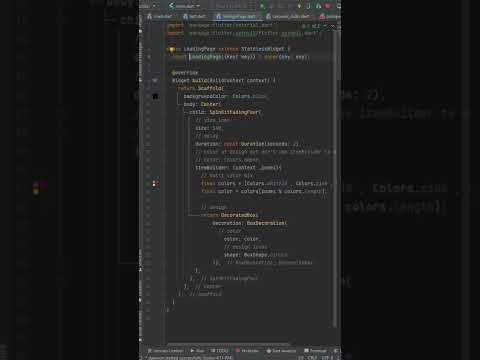
Task: Click the editor horizontal scrollbar
Action: 228,343
